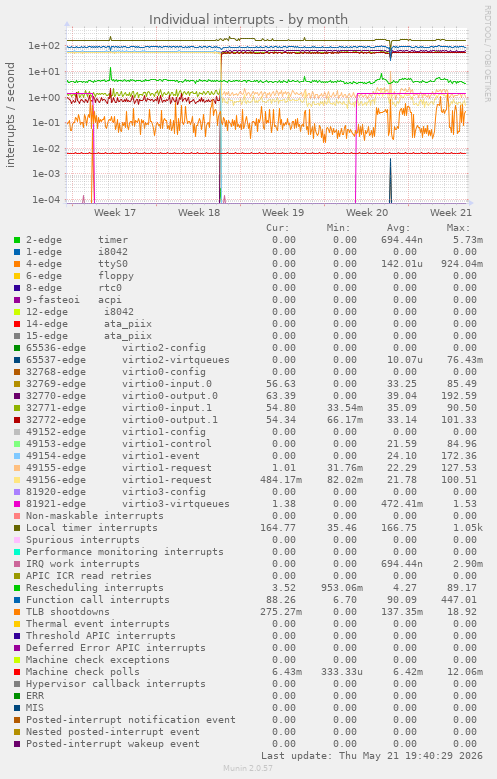Click the magenta swatch for virtio3-virtqueues
497x779 pixels.
pyautogui.click(x=17, y=504)
